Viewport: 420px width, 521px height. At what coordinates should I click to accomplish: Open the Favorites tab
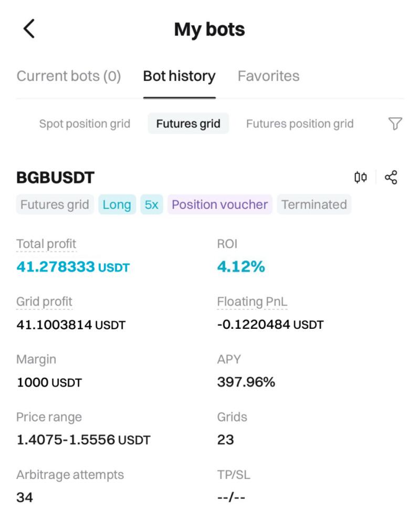coord(268,76)
